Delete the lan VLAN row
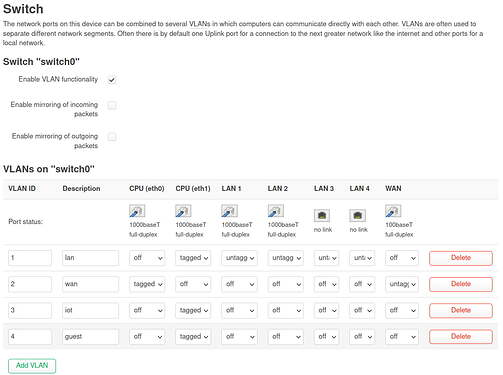The image size is (503, 375). pos(461,258)
